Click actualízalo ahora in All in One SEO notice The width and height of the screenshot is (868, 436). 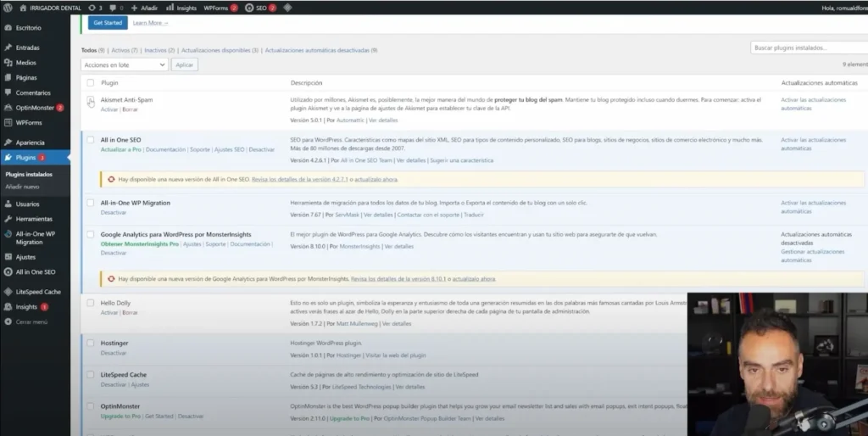click(x=376, y=180)
